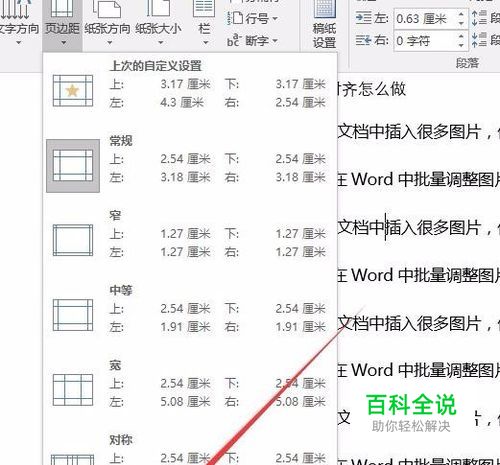Viewport: 500px width, 465px height.
Task: Increase the right indent value
Action: point(461,36)
